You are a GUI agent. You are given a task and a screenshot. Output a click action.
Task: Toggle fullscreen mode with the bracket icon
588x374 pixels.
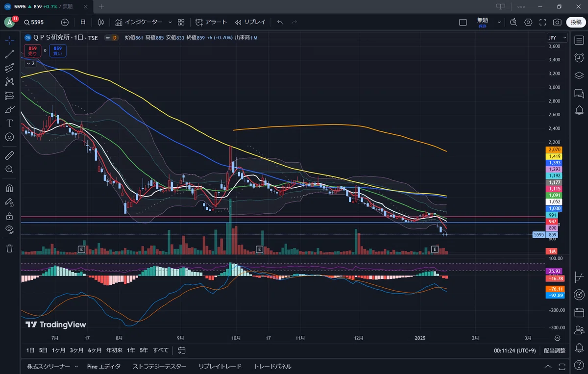pyautogui.click(x=542, y=22)
